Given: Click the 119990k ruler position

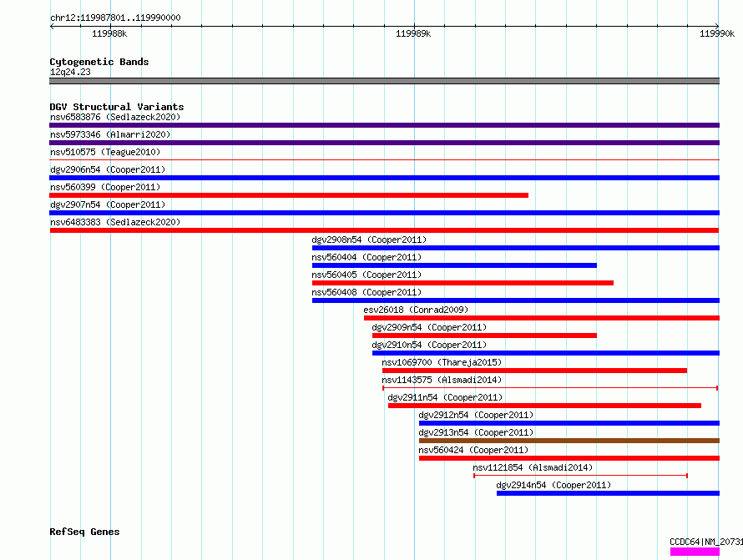Looking at the screenshot, I should click(717, 33).
